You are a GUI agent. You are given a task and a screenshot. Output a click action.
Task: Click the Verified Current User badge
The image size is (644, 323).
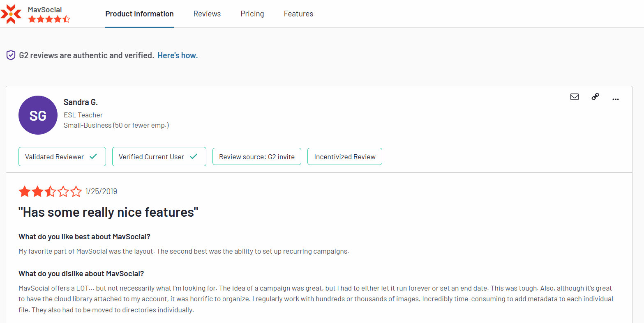(159, 157)
